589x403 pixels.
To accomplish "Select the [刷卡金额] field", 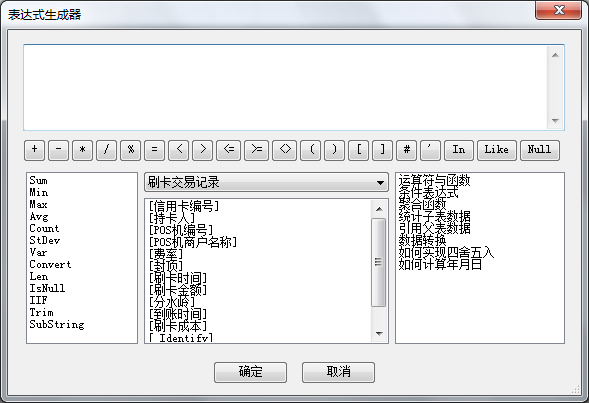I will pos(178,290).
